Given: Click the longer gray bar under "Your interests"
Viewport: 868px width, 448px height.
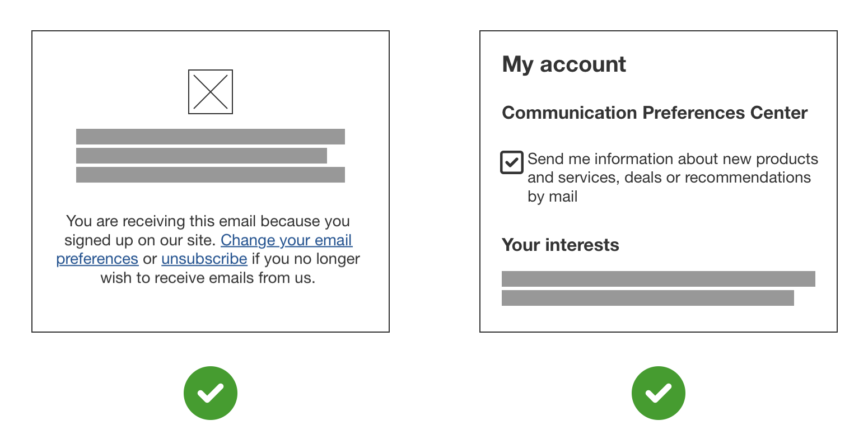Looking at the screenshot, I should (x=658, y=279).
